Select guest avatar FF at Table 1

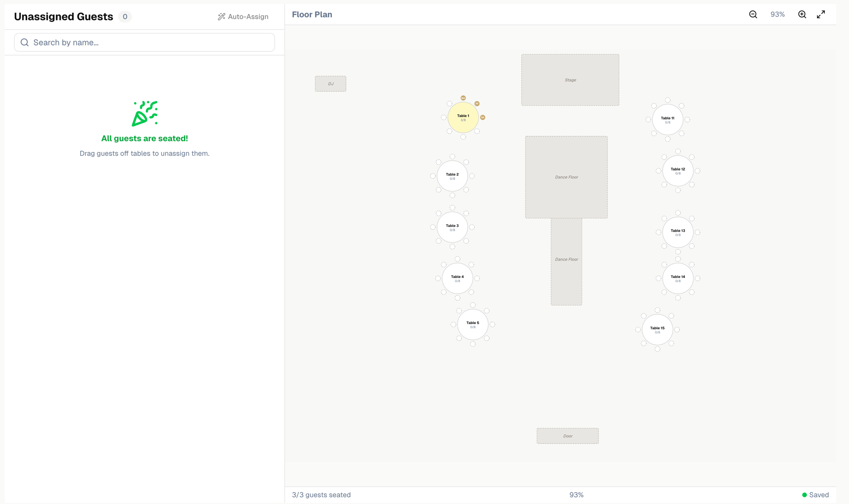477,103
